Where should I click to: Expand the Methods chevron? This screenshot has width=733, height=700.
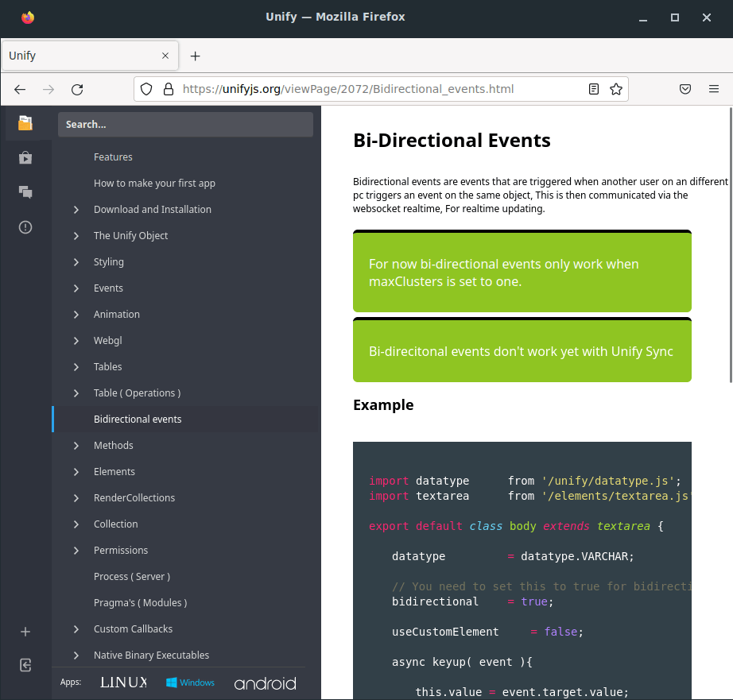(x=76, y=446)
